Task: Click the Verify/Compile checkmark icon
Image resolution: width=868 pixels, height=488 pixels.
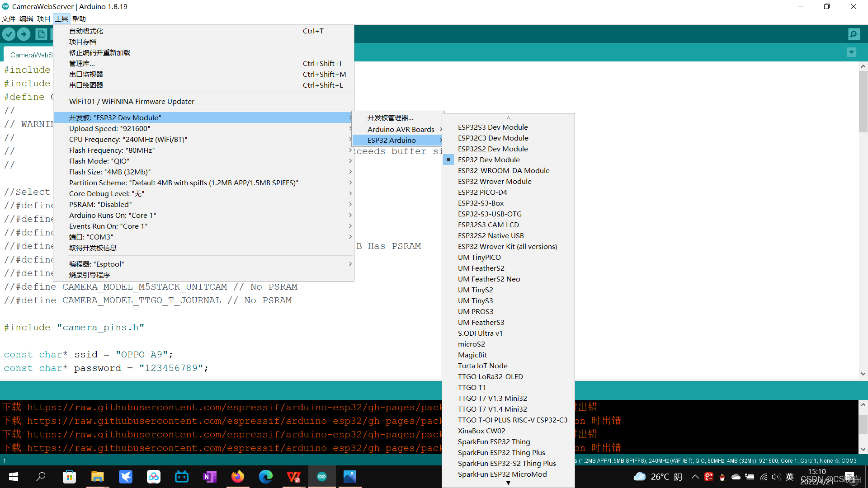Action: click(8, 34)
